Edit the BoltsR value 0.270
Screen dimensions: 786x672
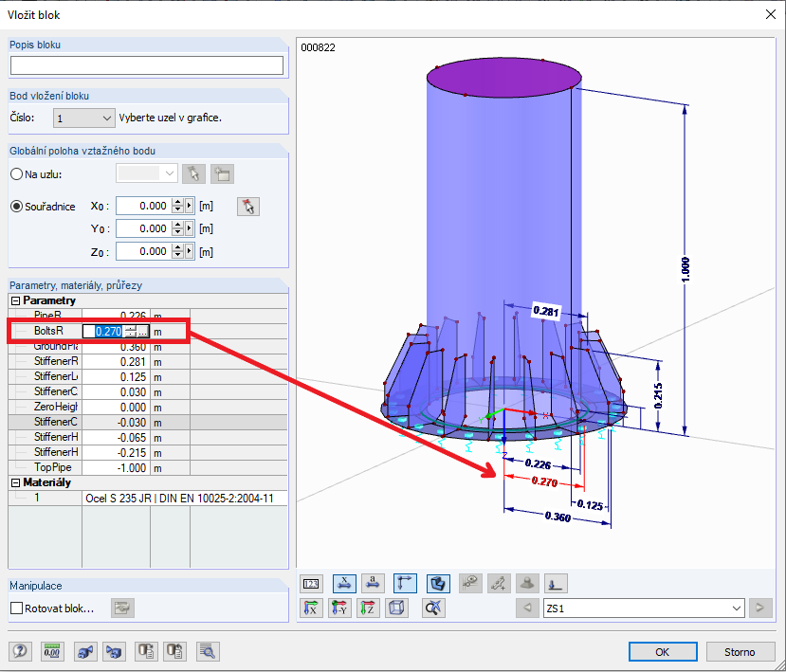point(108,331)
